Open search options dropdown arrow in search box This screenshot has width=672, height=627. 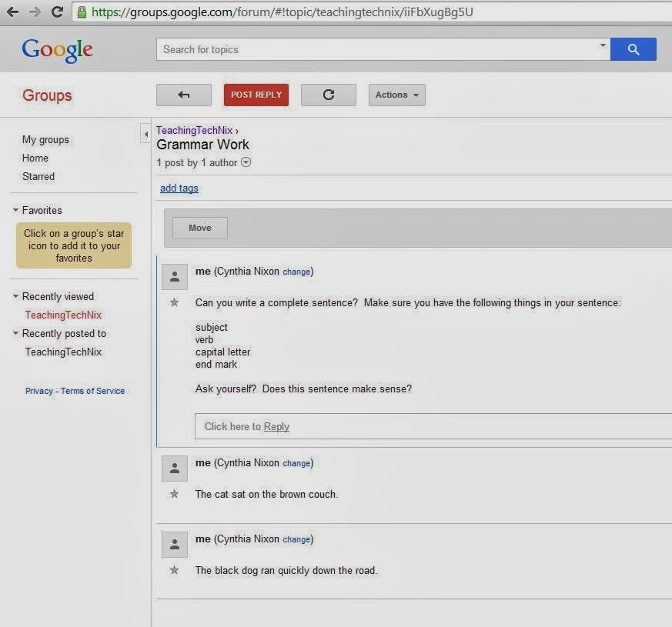click(603, 45)
